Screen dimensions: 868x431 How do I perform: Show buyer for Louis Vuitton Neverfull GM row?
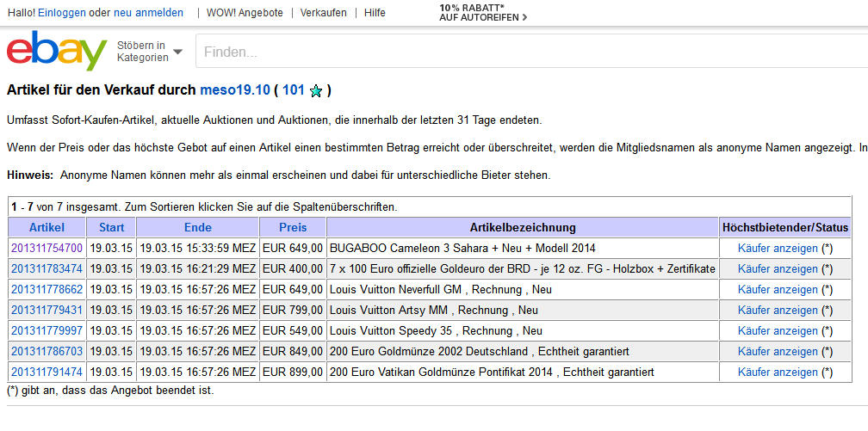point(778,289)
